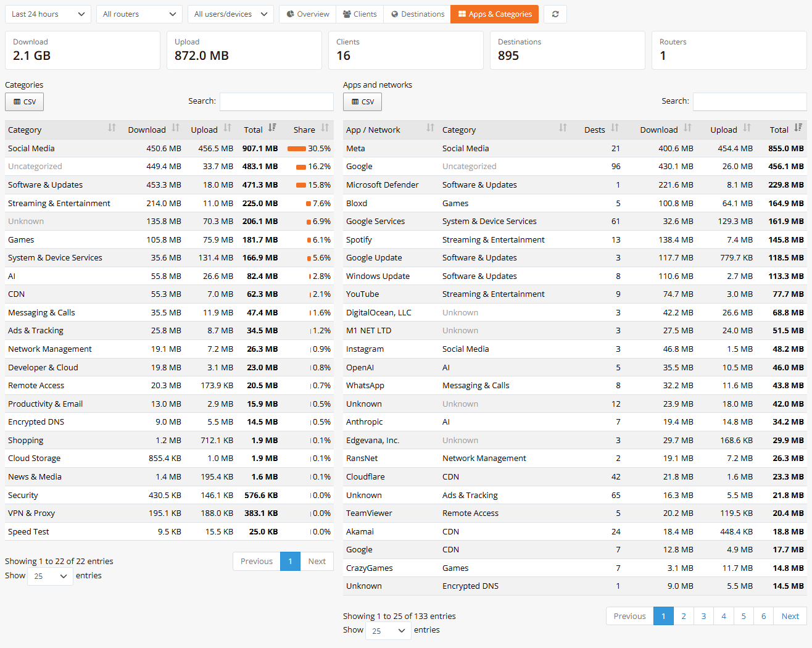Open the All users/devices dropdown

[x=231, y=14]
